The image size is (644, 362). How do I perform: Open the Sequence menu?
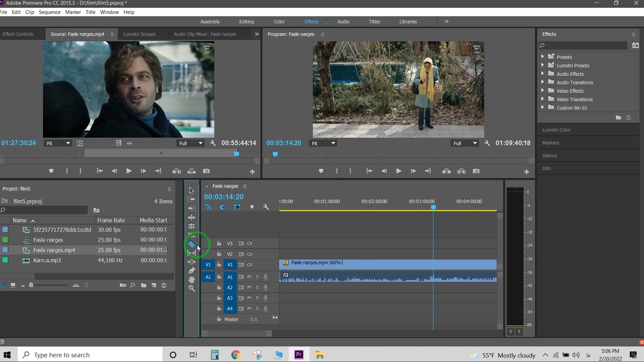[x=49, y=12]
